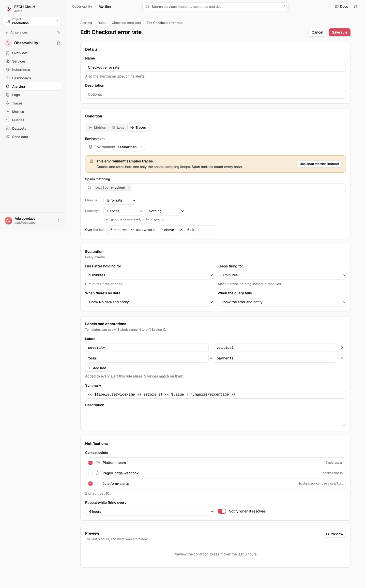Image resolution: width=366 pixels, height=588 pixels.
Task: Click the threshold value field showing 0.01
Action: (x=201, y=230)
